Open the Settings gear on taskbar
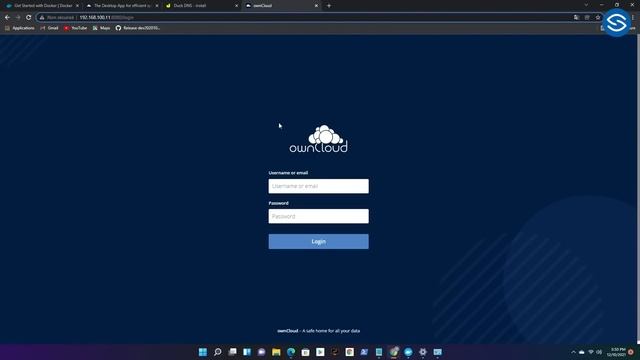The height and width of the screenshot is (360, 640). (x=423, y=352)
